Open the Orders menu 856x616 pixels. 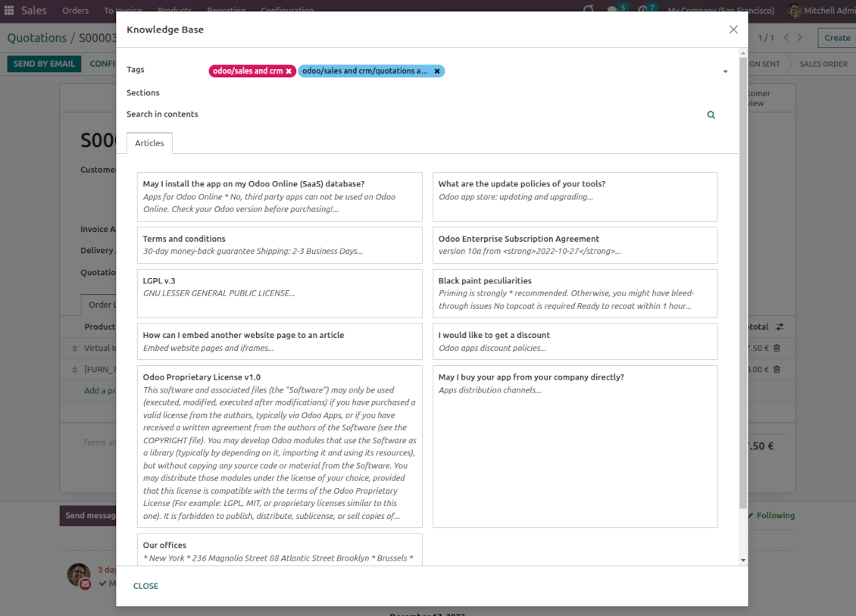tap(75, 11)
